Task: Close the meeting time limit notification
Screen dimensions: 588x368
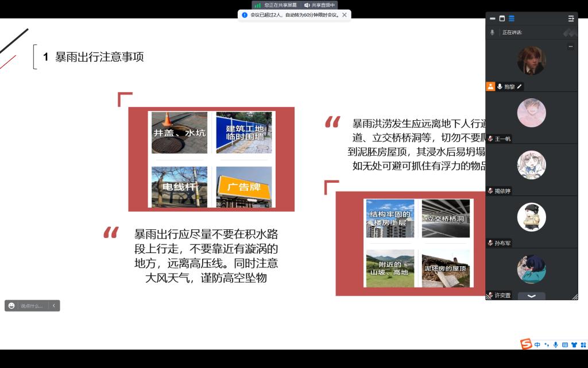Action: coord(345,15)
